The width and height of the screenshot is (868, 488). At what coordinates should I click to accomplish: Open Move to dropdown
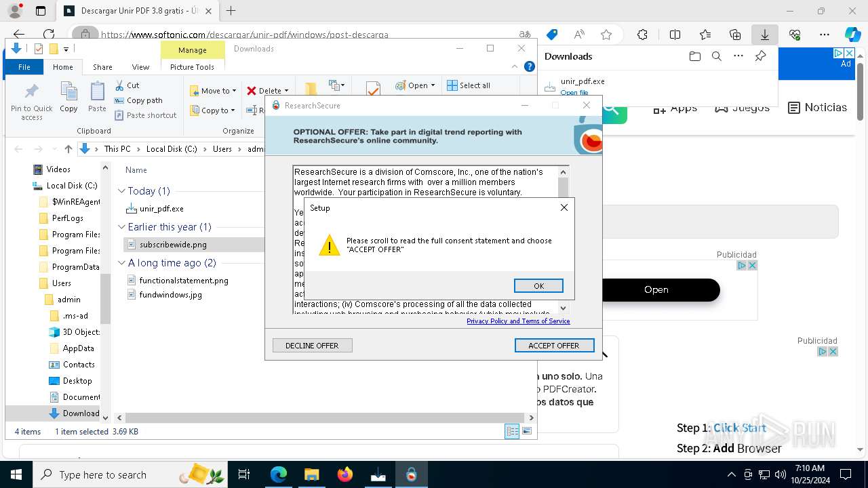[x=213, y=91]
